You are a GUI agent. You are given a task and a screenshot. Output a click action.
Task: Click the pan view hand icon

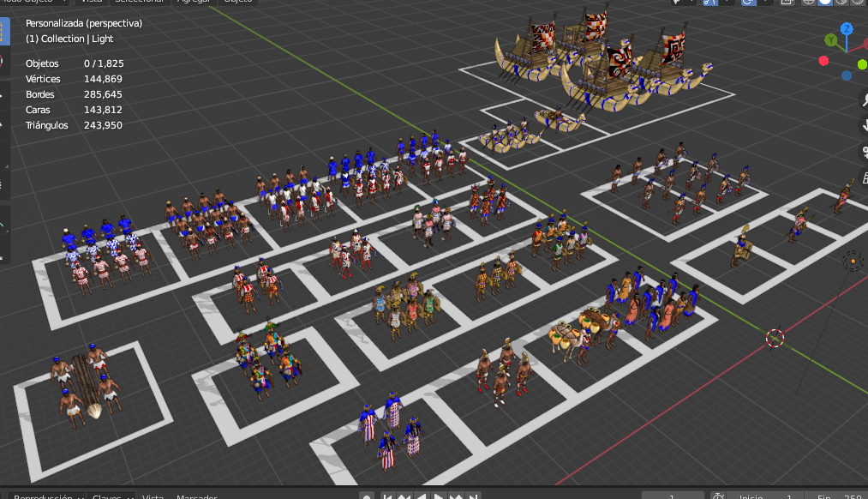(864, 126)
